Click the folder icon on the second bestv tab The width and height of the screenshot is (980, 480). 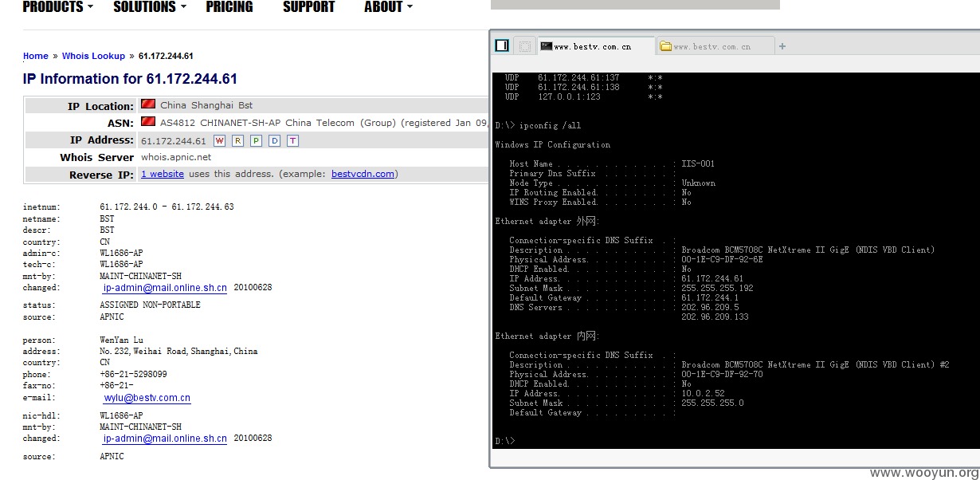pyautogui.click(x=665, y=46)
